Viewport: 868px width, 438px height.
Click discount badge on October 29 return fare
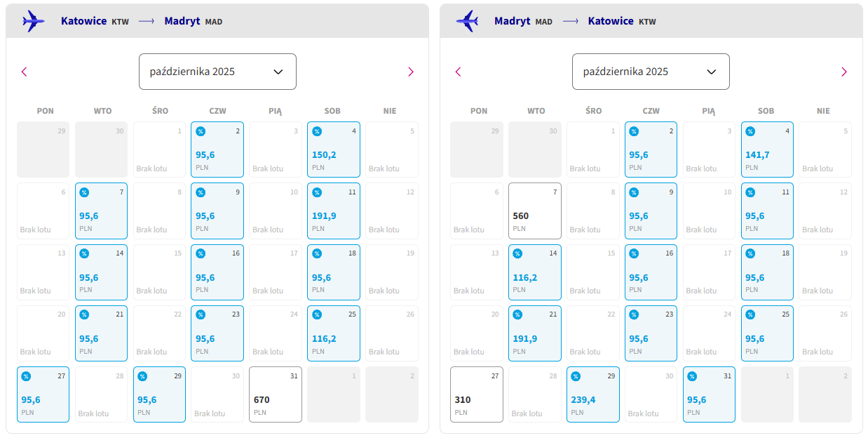click(576, 376)
